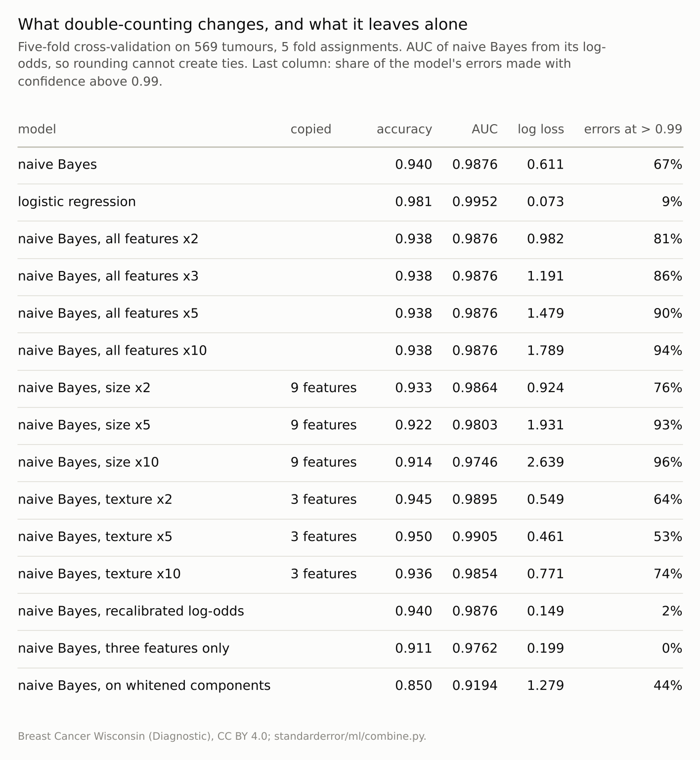The width and height of the screenshot is (700, 760).
Task: Click the 'accuracy' column header
Action: (404, 129)
